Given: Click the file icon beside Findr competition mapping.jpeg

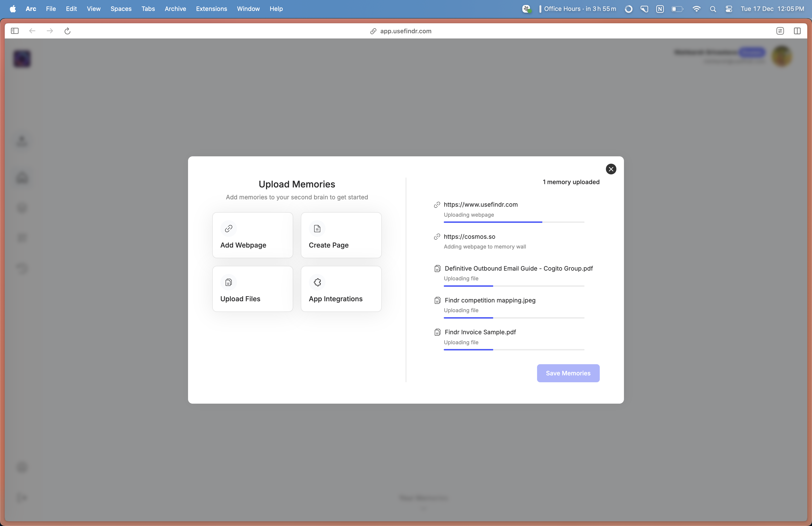Looking at the screenshot, I should (x=437, y=300).
